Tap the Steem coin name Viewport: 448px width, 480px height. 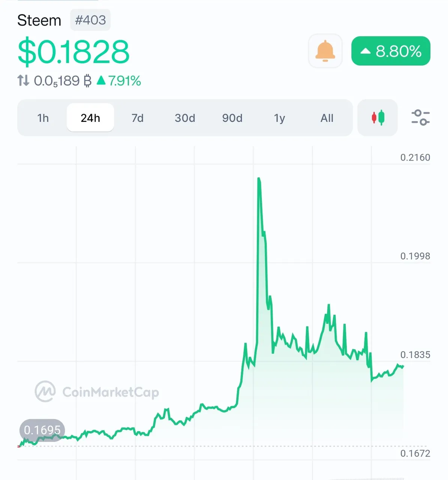click(x=39, y=20)
